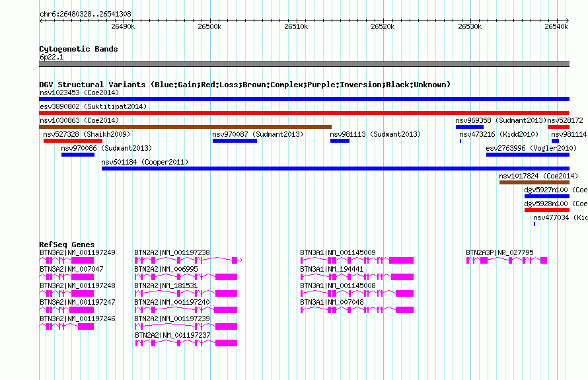This screenshot has height=380, width=588.
Task: Open transcript BTN2A2|NM_006995 label
Action: tap(166, 270)
